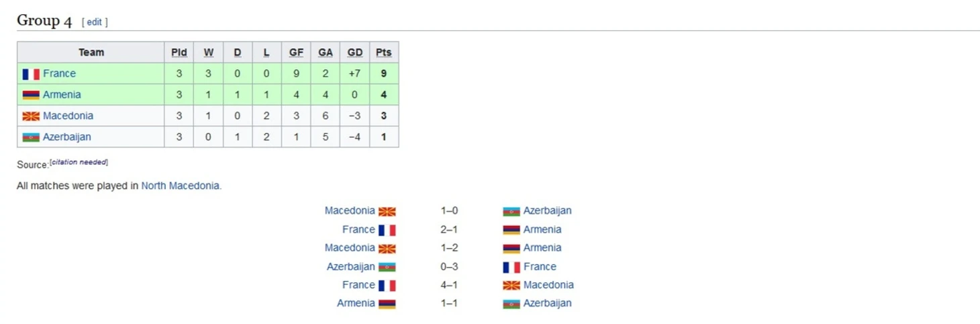Open Azerbaijan team link in standings table
This screenshot has height=324, width=980.
[x=67, y=137]
